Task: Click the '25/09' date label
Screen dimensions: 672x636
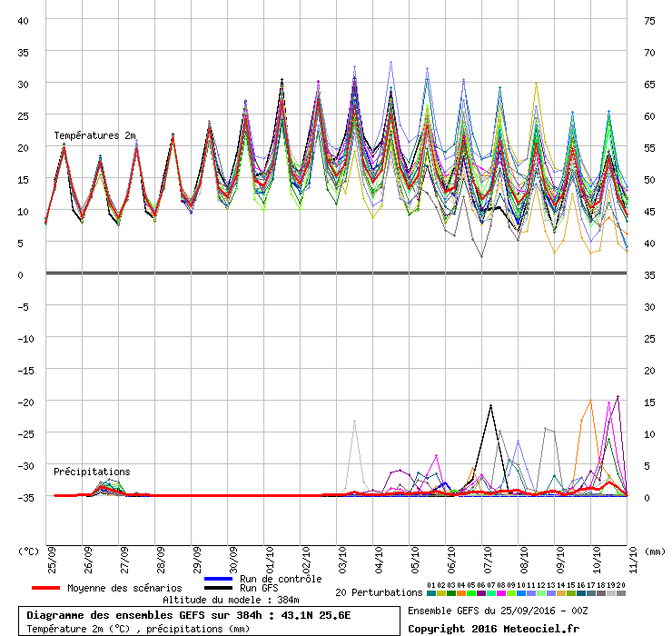Action: tap(52, 560)
